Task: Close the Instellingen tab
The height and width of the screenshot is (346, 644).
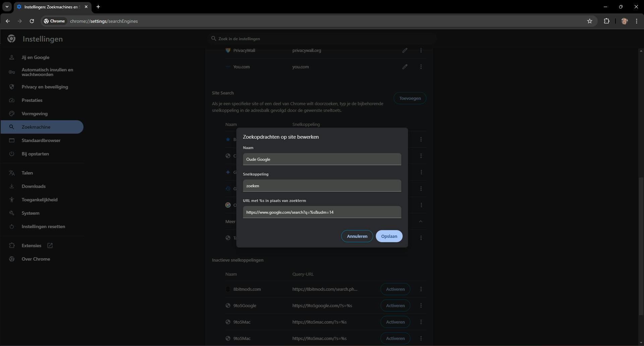Action: click(x=86, y=7)
